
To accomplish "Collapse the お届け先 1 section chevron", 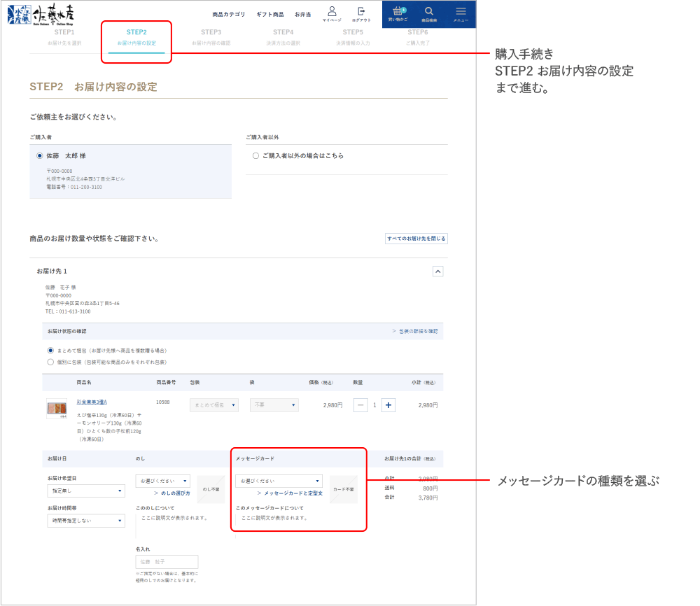I will (x=437, y=271).
